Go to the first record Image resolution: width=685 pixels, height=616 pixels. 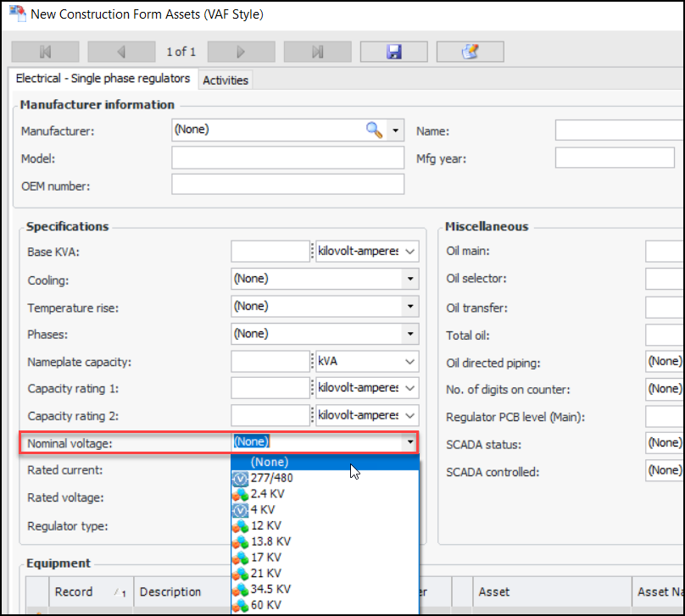click(46, 52)
